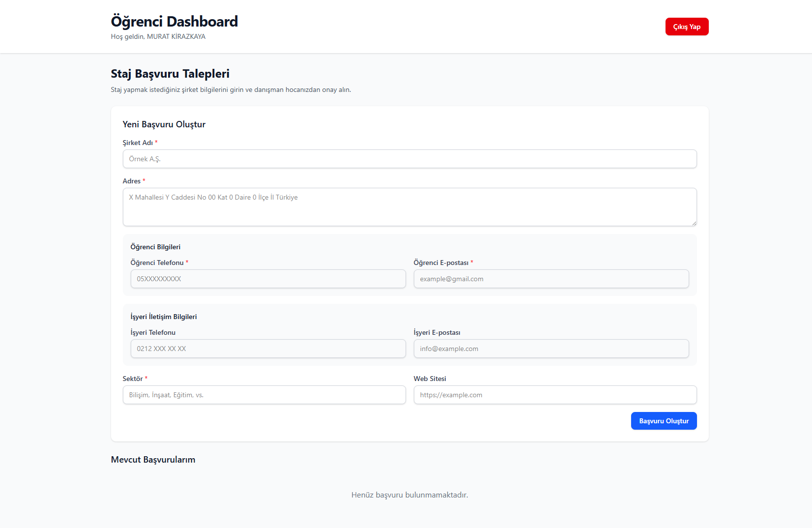Click the Adres field label
This screenshot has width=812, height=528.
pos(131,181)
